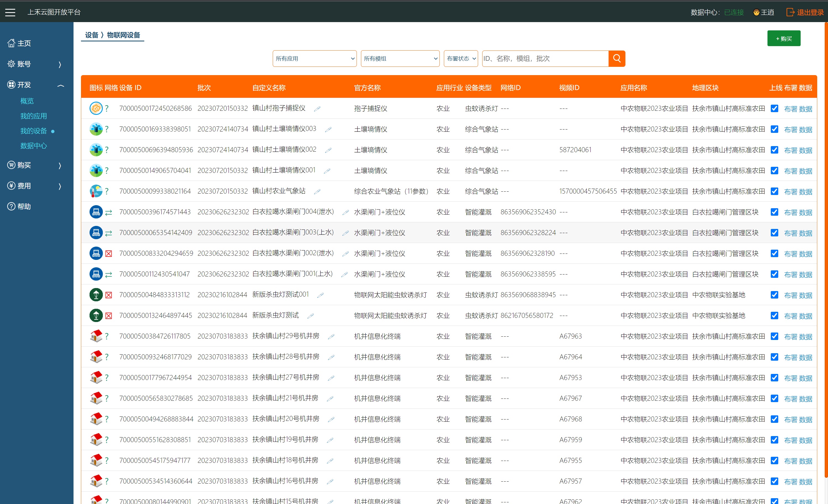
Task: Click the logout icon next to 退出登录
Action: 790,12
